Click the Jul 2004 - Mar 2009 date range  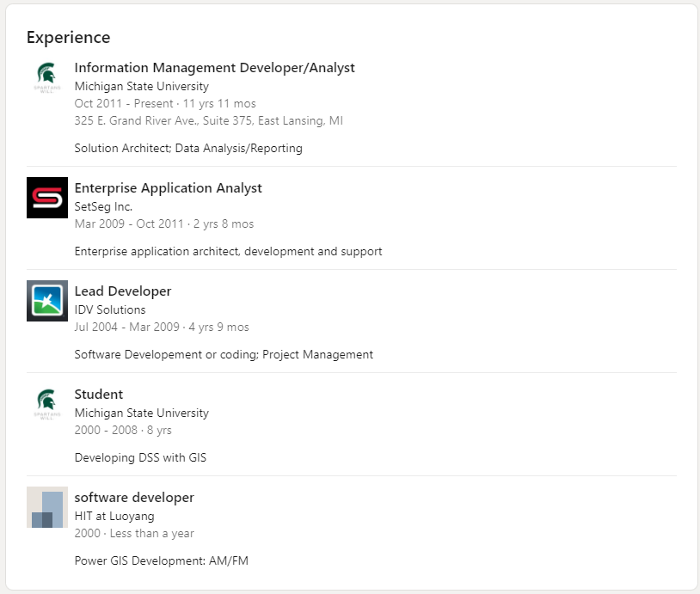pos(127,327)
